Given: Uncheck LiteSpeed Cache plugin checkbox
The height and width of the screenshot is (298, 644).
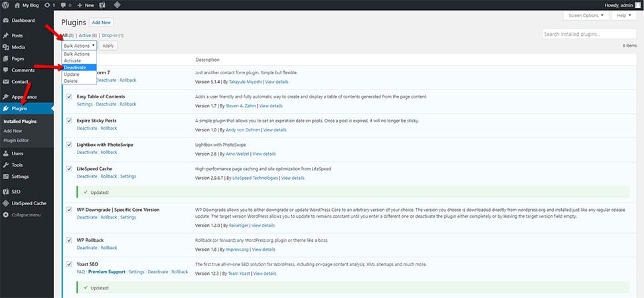Looking at the screenshot, I should coord(69,169).
